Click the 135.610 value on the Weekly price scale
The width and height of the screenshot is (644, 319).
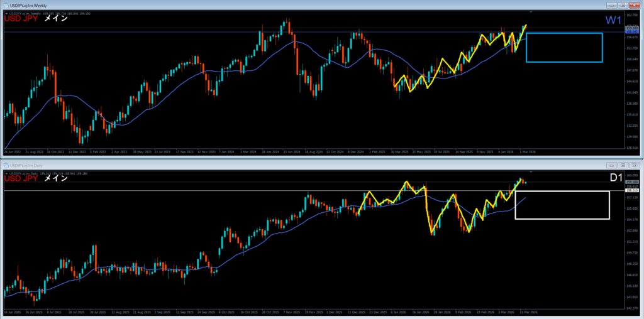pos(631,115)
